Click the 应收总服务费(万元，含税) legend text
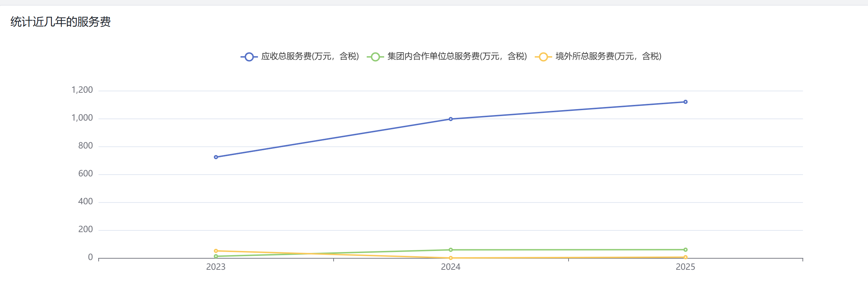The image size is (868, 290). click(x=310, y=56)
